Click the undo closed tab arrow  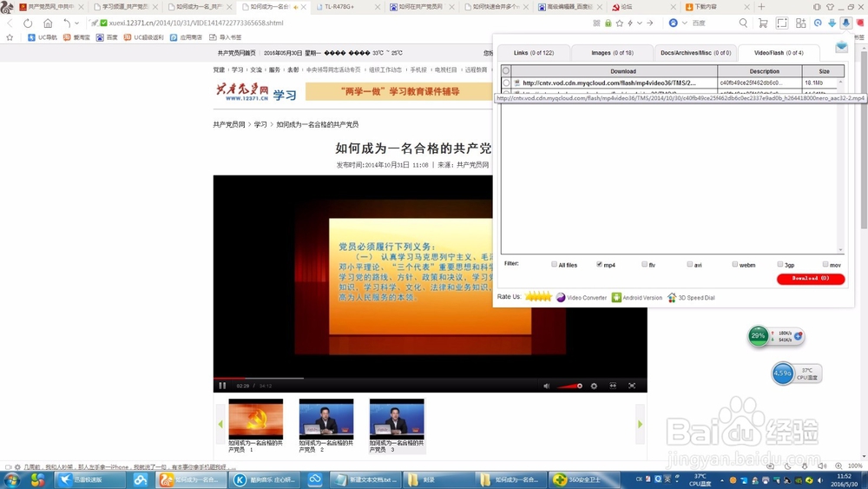67,23
